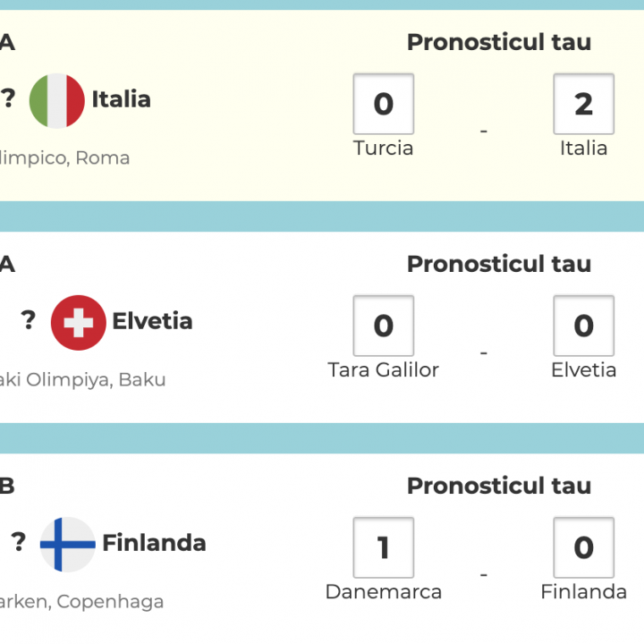
Task: Open the bold Finlanda team name
Action: 154,543
